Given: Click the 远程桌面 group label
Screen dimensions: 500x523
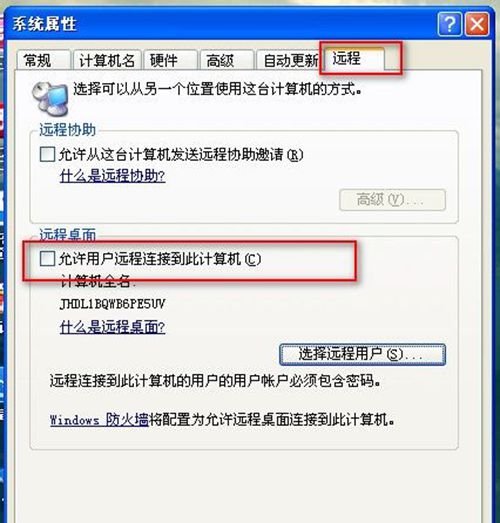Looking at the screenshot, I should 68,234.
